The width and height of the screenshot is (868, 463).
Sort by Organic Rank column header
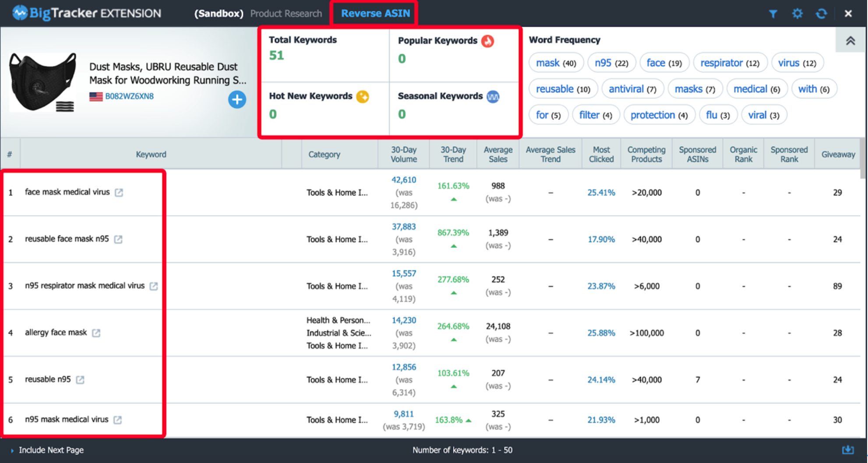[743, 154]
